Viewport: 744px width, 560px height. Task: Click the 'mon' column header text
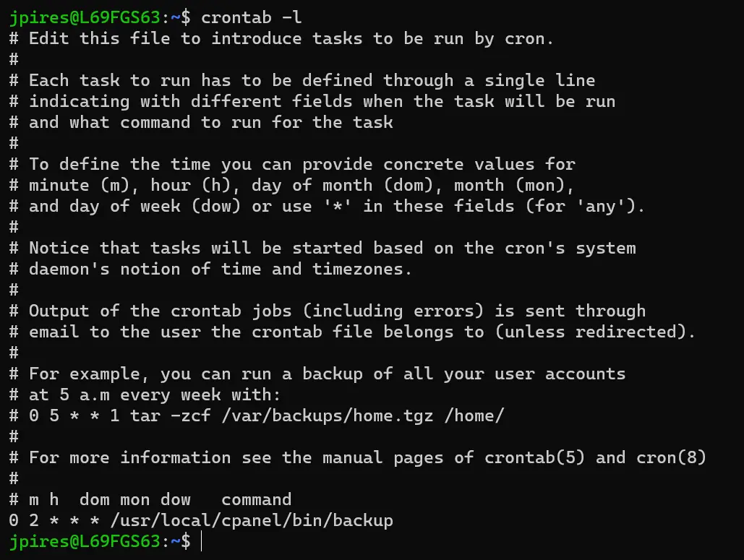point(134,499)
